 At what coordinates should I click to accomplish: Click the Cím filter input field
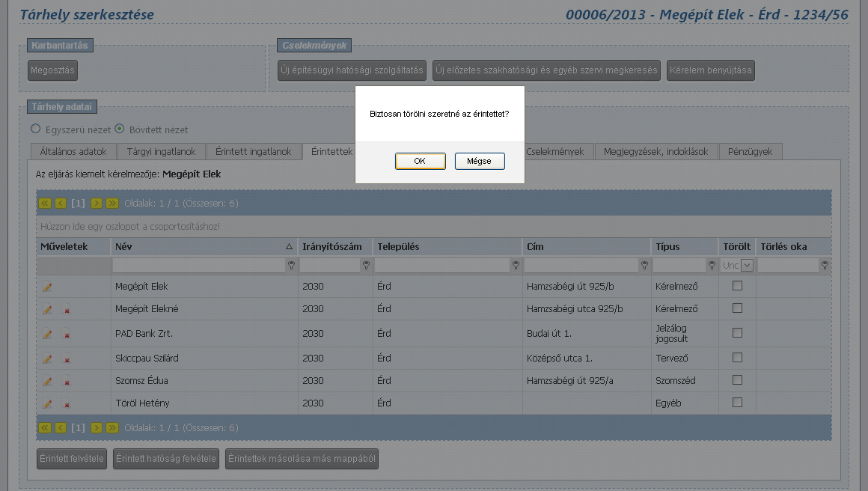(x=581, y=266)
